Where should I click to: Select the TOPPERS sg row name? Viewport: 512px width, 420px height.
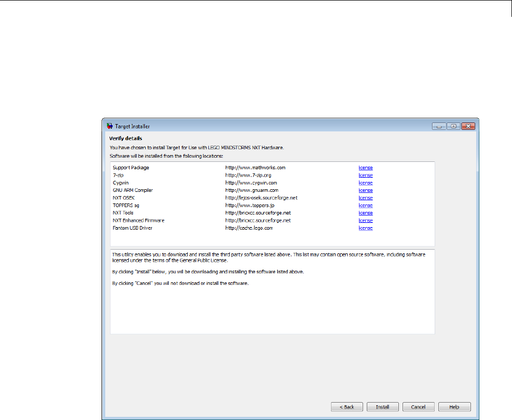tap(126, 206)
